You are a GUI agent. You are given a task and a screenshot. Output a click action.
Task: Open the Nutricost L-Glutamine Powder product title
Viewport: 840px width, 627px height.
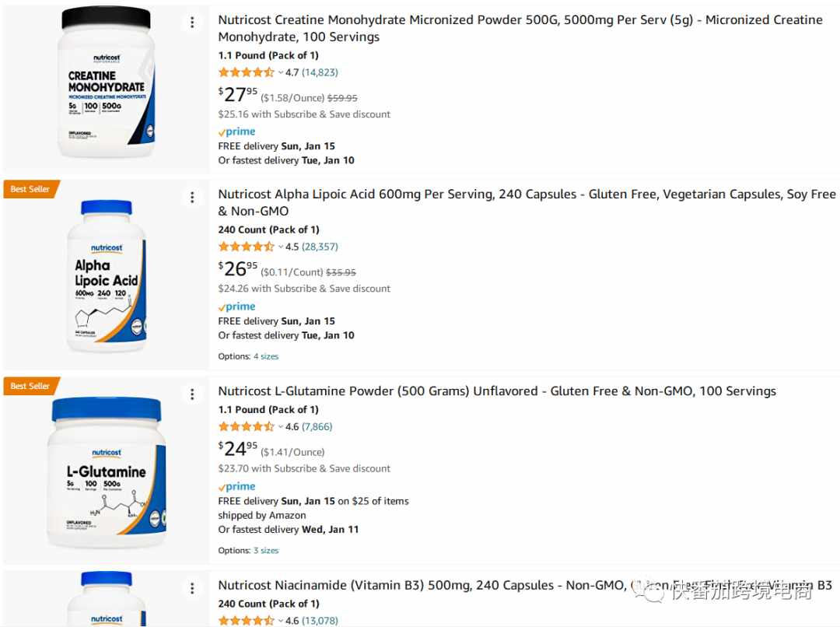pyautogui.click(x=496, y=391)
